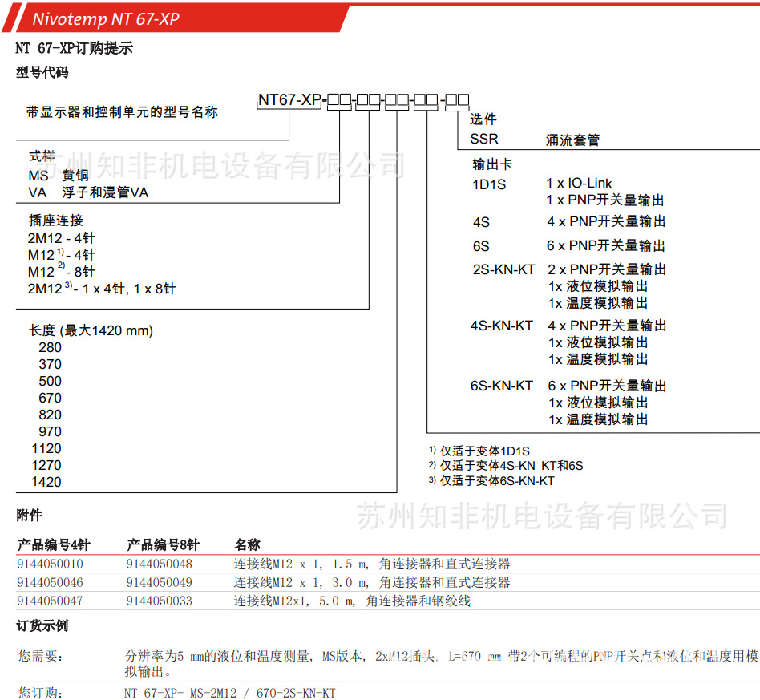Viewport: 760px width, 700px height.
Task: Click the 名称 column header
Action: tap(247, 545)
